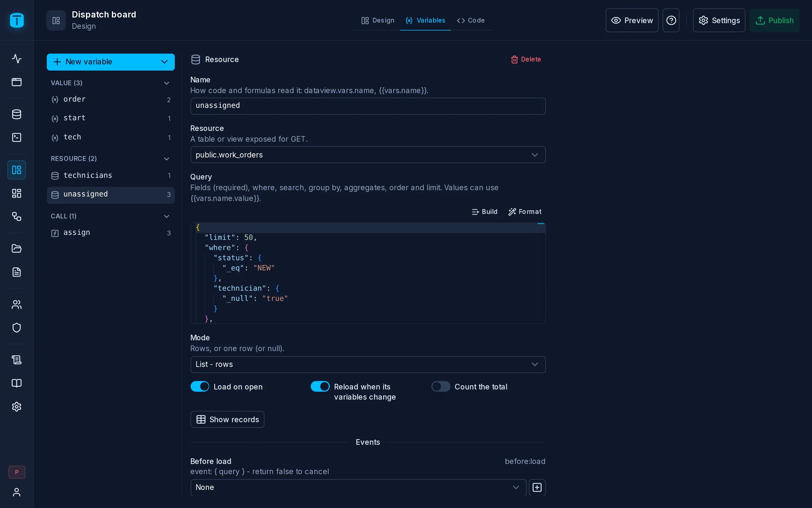Open the database icon in sidebar

coord(16,114)
